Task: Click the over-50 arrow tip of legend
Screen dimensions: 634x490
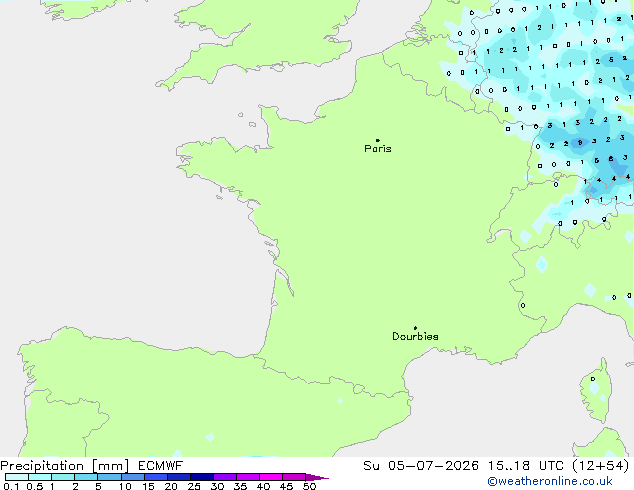Action: 317,477
